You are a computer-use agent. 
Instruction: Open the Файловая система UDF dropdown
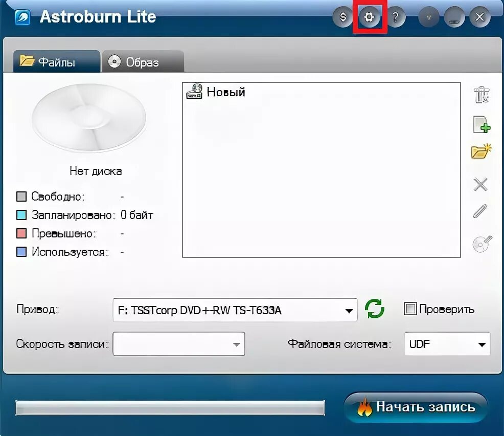click(x=447, y=344)
